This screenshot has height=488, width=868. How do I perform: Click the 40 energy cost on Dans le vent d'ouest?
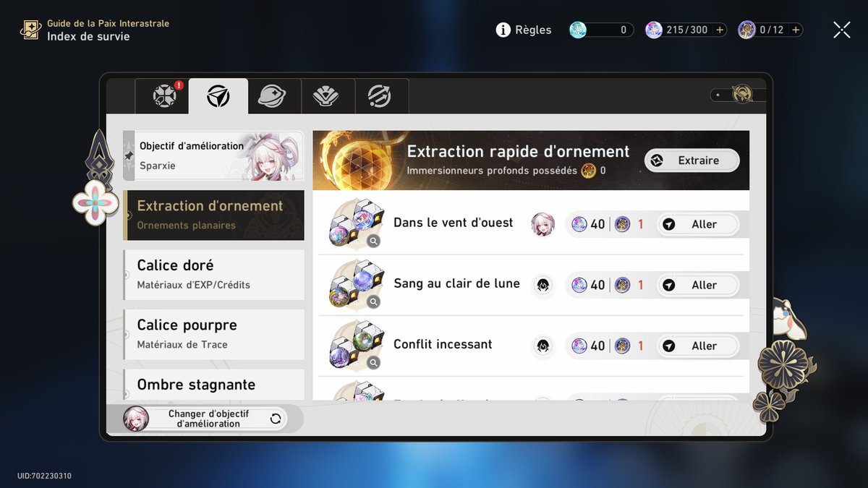pos(589,224)
